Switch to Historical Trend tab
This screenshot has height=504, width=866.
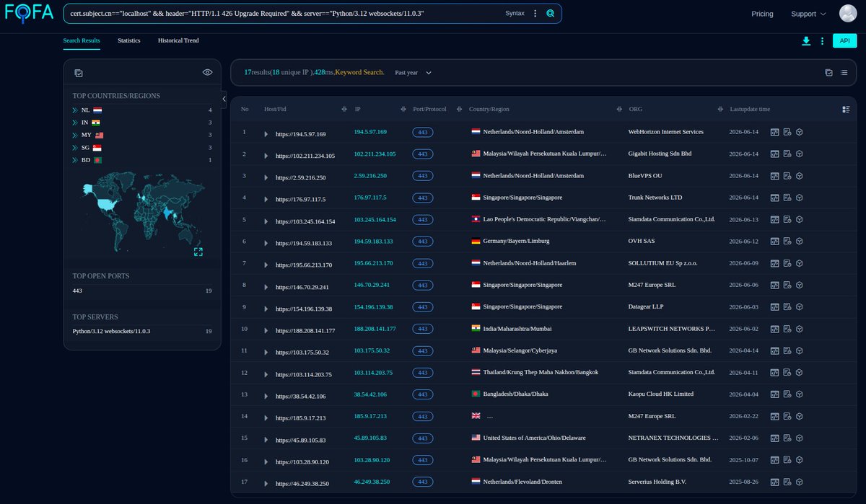point(178,40)
